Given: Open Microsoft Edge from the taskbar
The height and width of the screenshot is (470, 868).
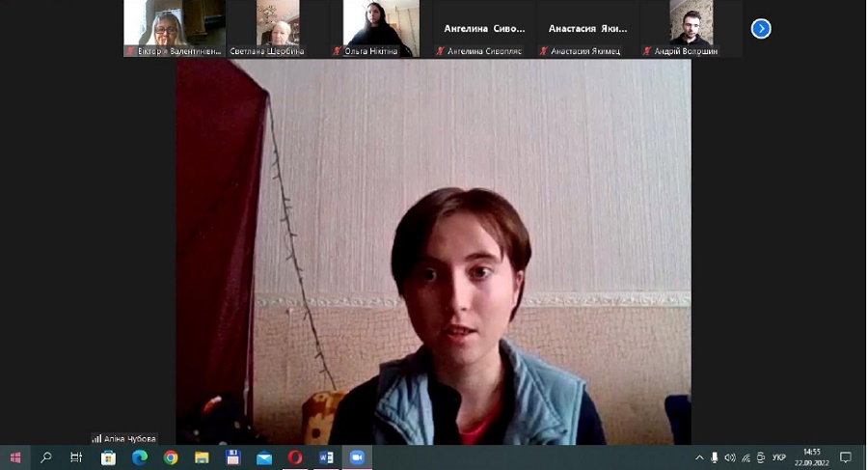Looking at the screenshot, I should [140, 457].
